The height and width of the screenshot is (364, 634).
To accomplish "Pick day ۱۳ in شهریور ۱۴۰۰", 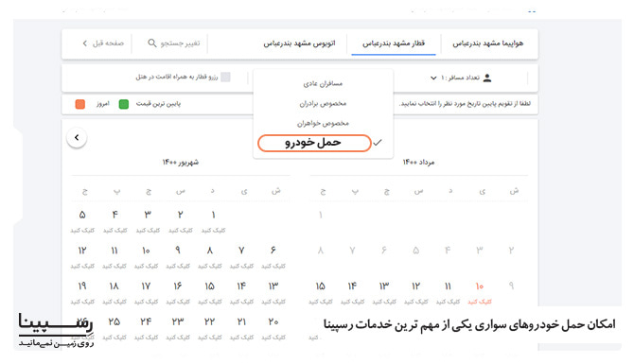I will click(273, 292).
